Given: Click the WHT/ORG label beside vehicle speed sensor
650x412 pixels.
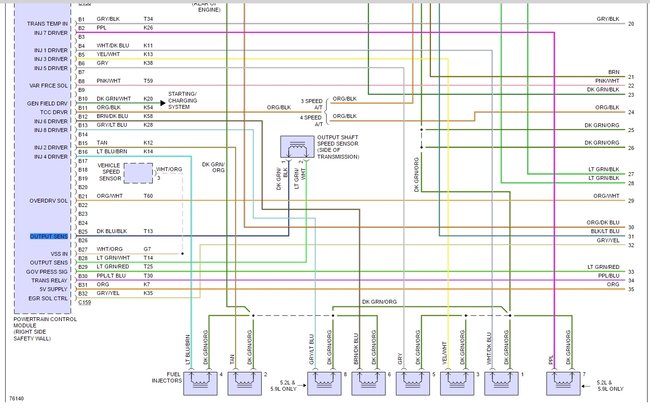Looking at the screenshot, I should (x=169, y=169).
